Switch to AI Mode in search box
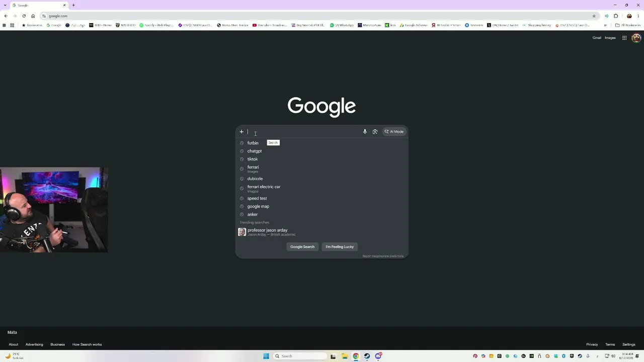 [x=394, y=132]
